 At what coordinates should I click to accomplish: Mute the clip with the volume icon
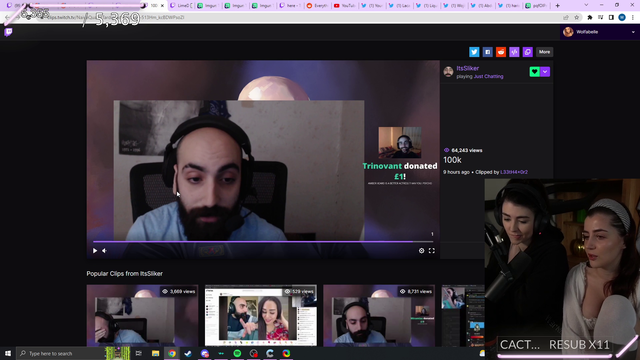click(104, 251)
